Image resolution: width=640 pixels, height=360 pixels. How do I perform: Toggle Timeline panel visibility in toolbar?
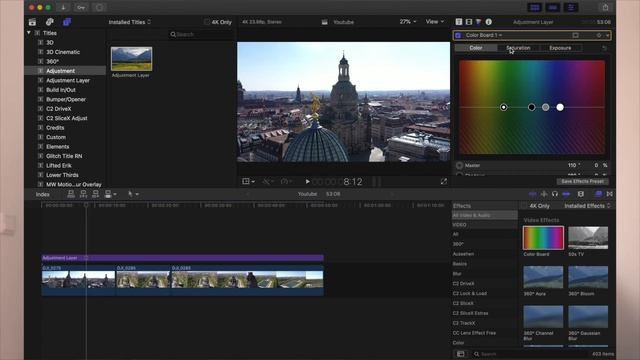(553, 7)
